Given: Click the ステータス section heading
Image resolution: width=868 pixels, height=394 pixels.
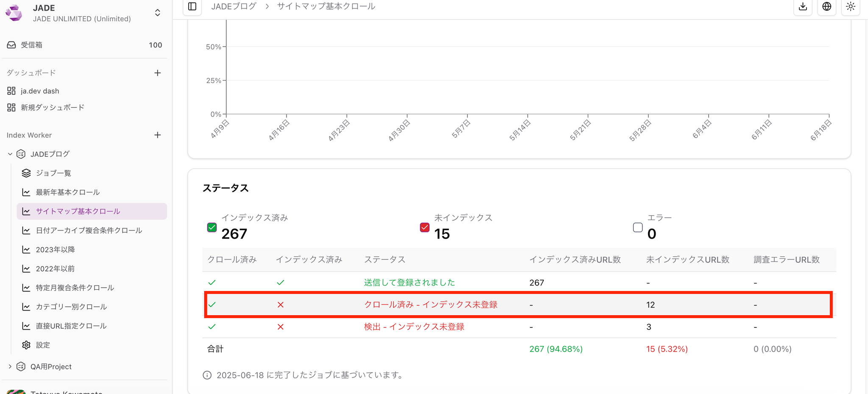Looking at the screenshot, I should click(225, 188).
